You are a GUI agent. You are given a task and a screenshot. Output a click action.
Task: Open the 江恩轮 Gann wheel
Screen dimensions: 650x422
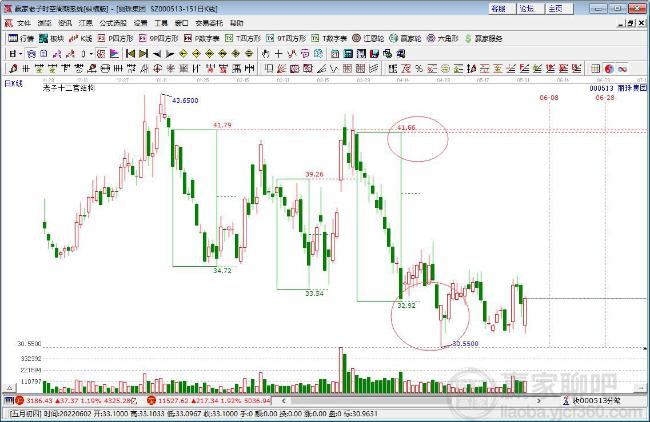(368, 39)
